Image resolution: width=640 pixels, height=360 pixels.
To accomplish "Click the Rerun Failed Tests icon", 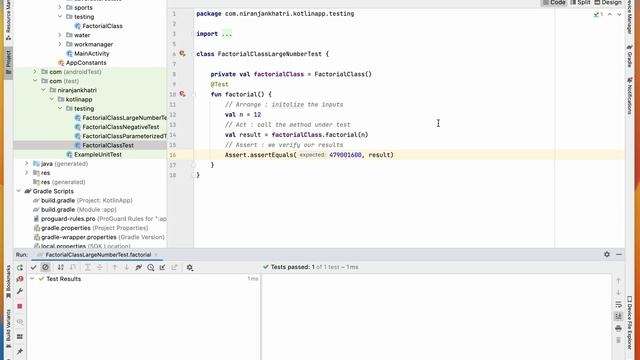I will tap(20, 279).
